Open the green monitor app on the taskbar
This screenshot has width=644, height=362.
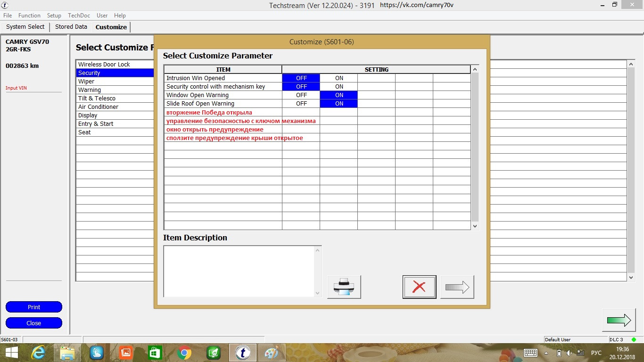[x=214, y=353]
